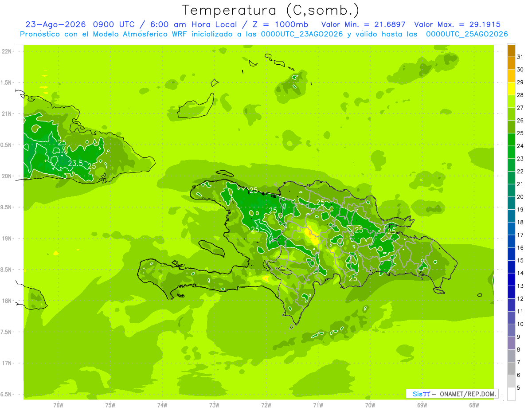Screen dimensions: 532x411
Task: Click the legend band between 29 and 30
Action: pyautogui.click(x=512, y=76)
